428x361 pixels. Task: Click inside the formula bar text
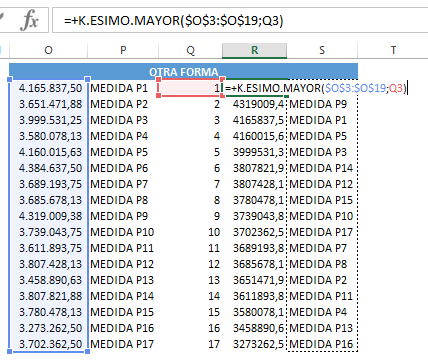pos(173,21)
